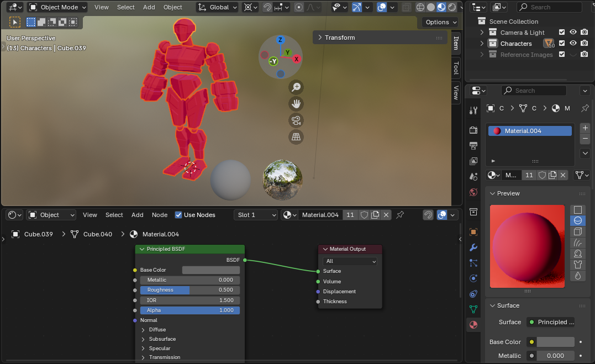
Task: Open the Object properties tab icon
Action: [x=473, y=232]
